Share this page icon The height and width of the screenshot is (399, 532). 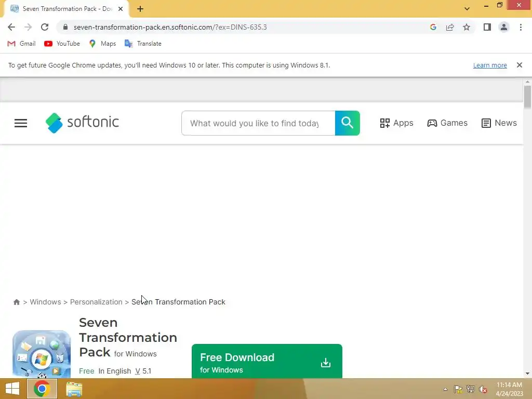click(450, 27)
